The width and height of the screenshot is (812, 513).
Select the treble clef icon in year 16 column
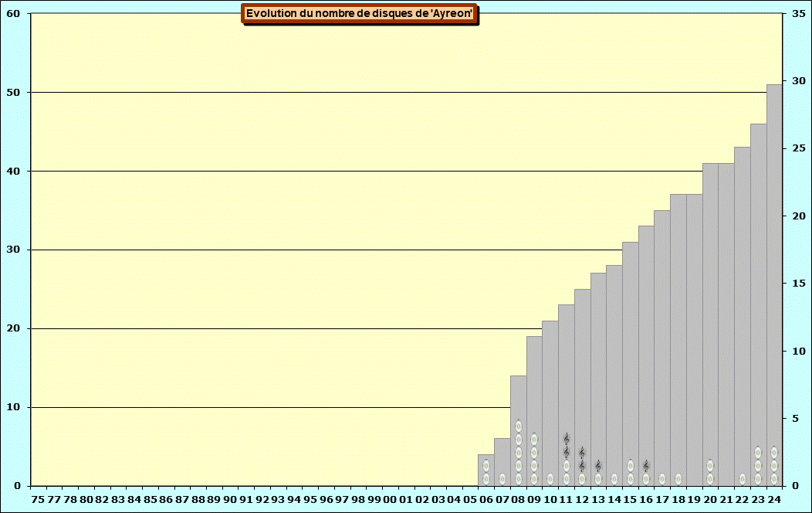click(646, 466)
